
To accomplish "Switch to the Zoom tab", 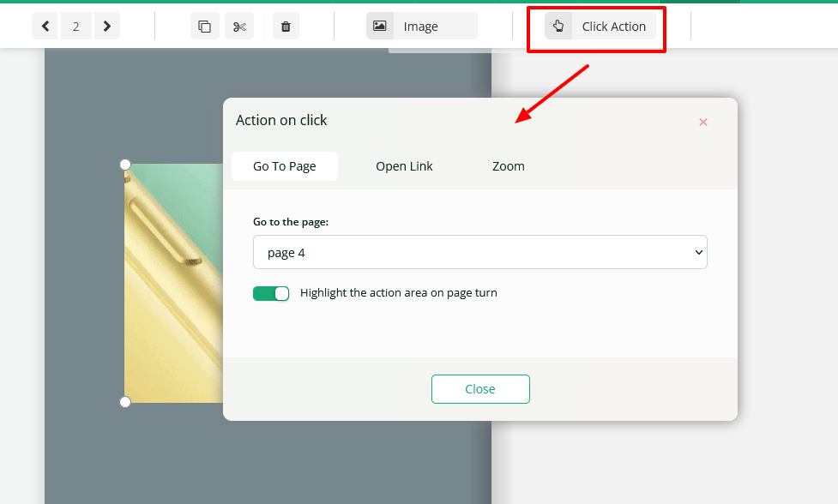I will (509, 166).
